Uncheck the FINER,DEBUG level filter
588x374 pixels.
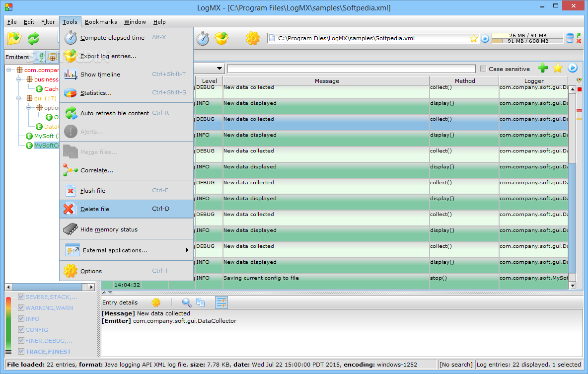point(21,340)
